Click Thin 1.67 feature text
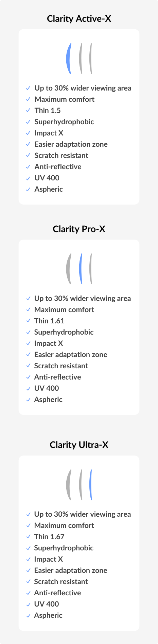158x644 pixels. tap(49, 537)
